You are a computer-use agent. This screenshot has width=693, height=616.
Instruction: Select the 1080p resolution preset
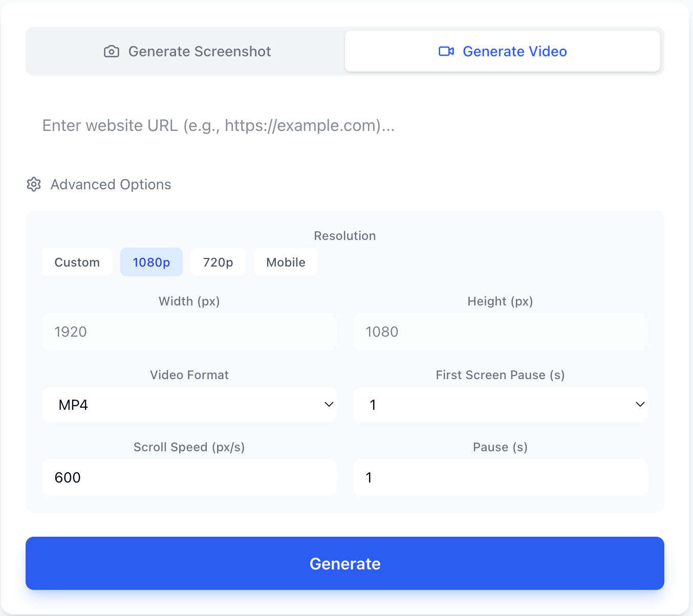(x=151, y=262)
